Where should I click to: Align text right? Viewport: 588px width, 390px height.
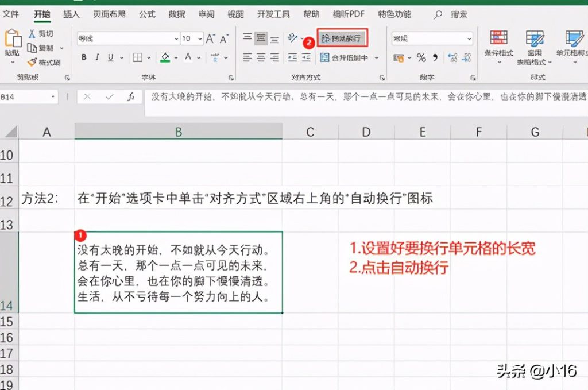274,57
